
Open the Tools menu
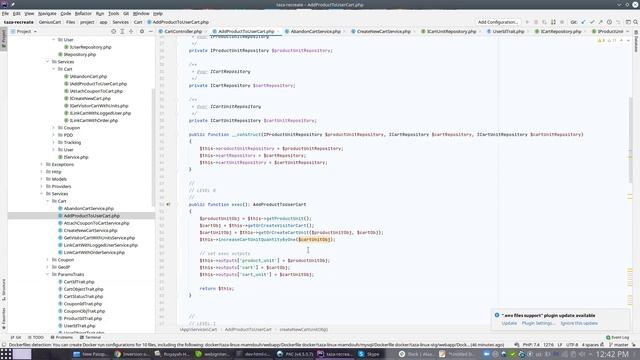[113, 13]
